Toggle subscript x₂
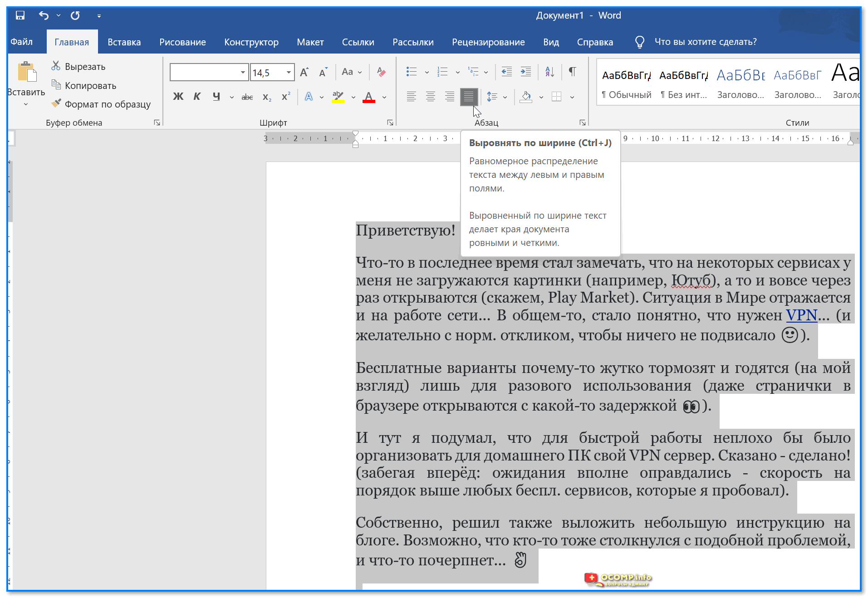 click(267, 97)
